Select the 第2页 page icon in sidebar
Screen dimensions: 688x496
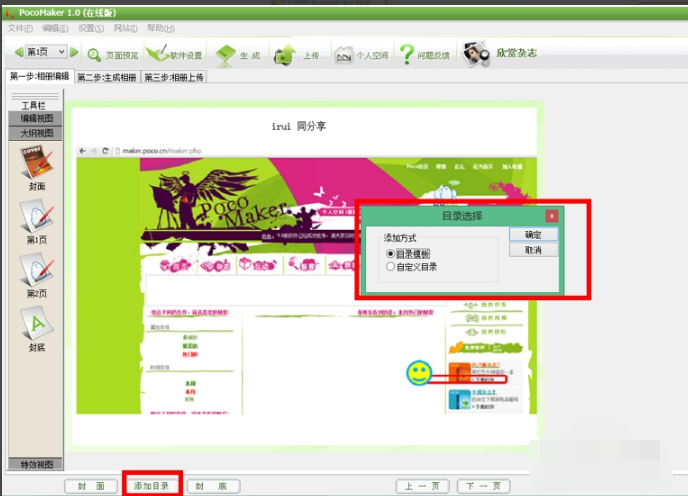36,270
